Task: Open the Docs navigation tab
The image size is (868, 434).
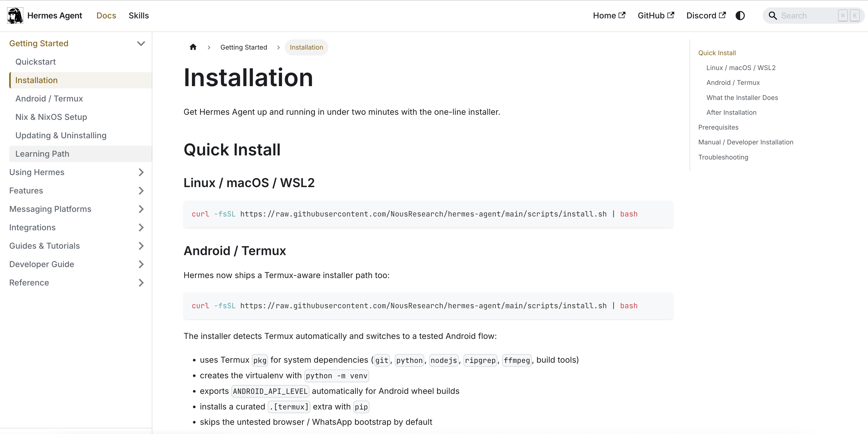Action: [106, 16]
